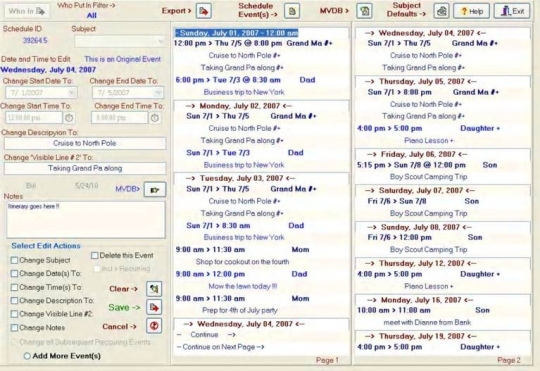Tick the Change Notes checkbox

click(x=14, y=328)
